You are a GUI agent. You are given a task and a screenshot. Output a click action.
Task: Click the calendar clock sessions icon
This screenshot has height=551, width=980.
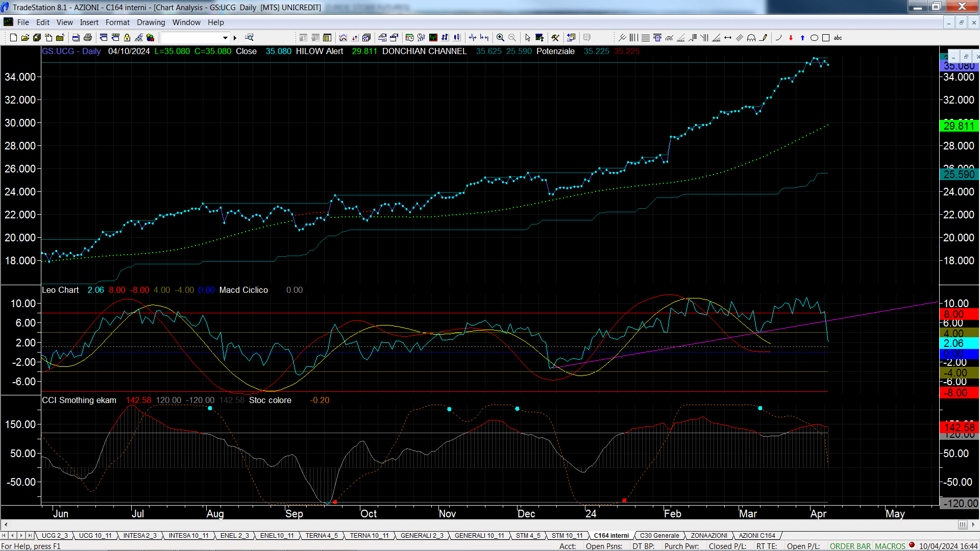pos(409,37)
